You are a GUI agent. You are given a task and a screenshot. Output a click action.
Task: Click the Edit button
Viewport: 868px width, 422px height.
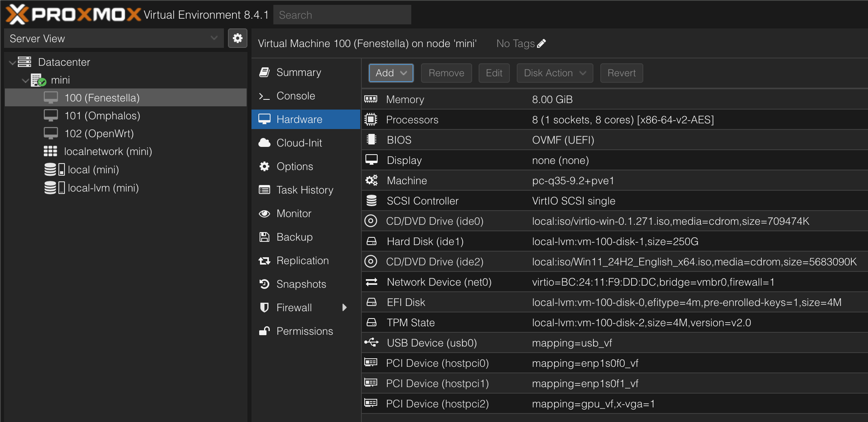(x=494, y=73)
